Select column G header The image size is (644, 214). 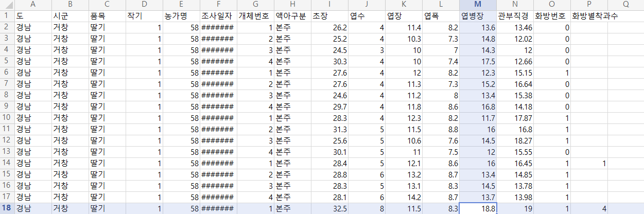pyautogui.click(x=255, y=5)
